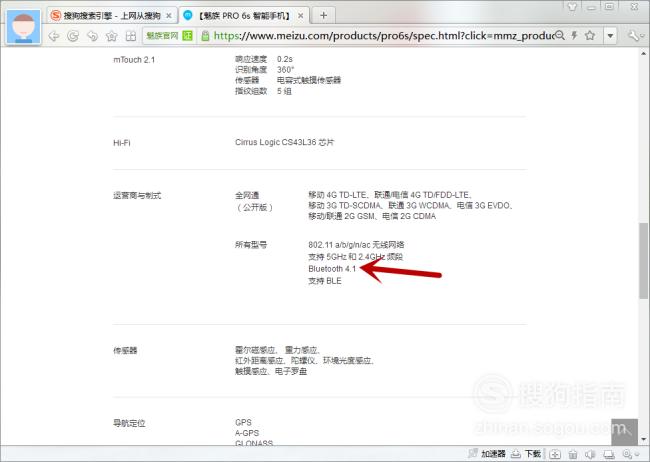Image resolution: width=650 pixels, height=462 pixels.
Task: Open the home page star icon
Action: [x=112, y=36]
